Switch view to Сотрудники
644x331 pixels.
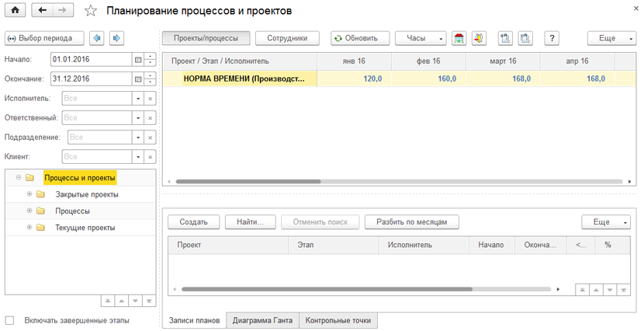click(287, 38)
